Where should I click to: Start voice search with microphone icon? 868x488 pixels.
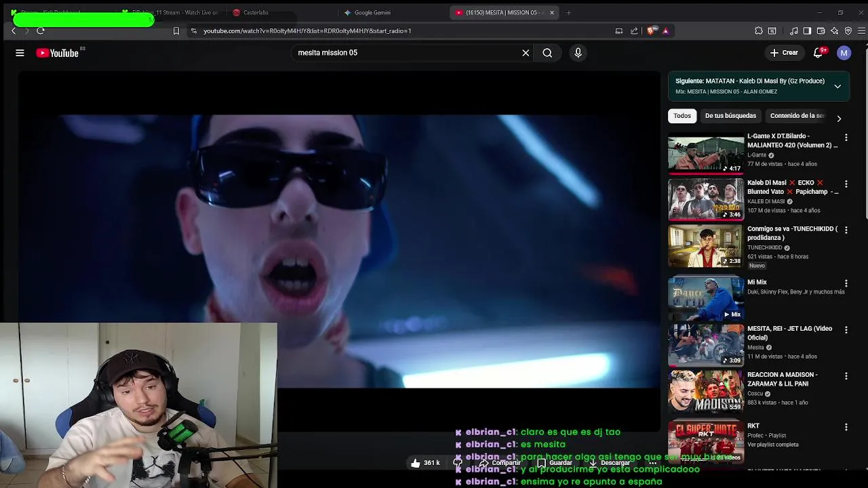(578, 53)
